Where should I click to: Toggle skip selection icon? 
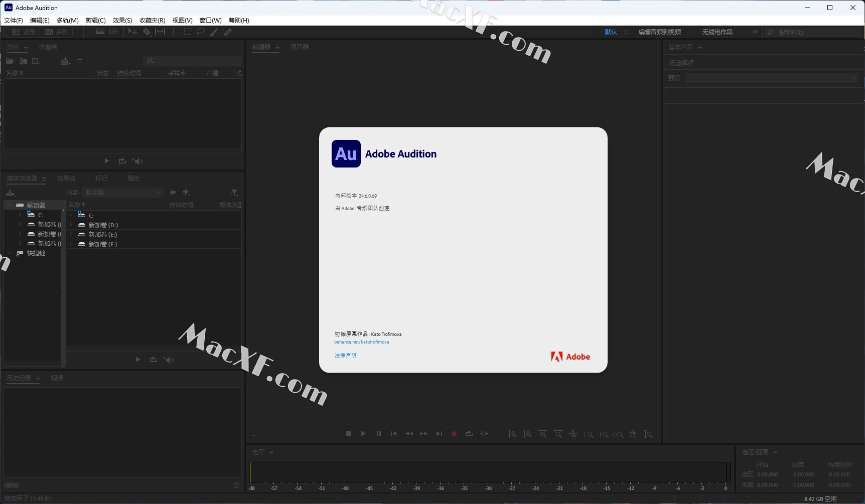coord(484,434)
